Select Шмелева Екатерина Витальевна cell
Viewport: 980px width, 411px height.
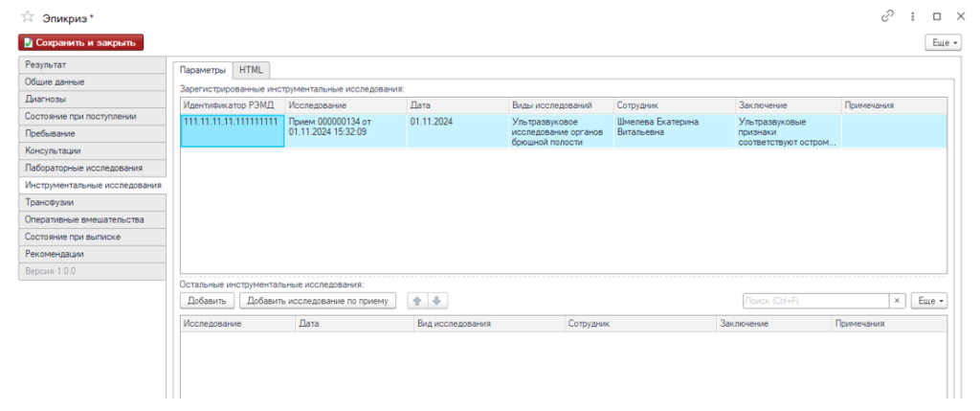(x=675, y=130)
